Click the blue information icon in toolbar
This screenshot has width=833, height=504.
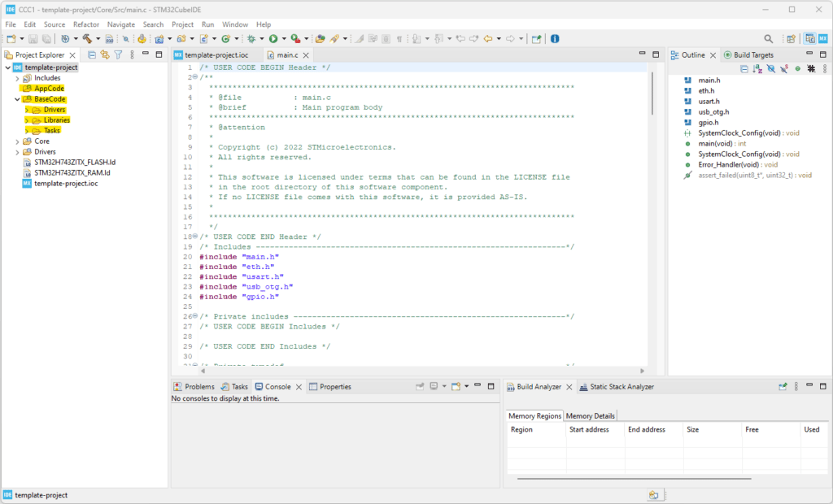[555, 39]
